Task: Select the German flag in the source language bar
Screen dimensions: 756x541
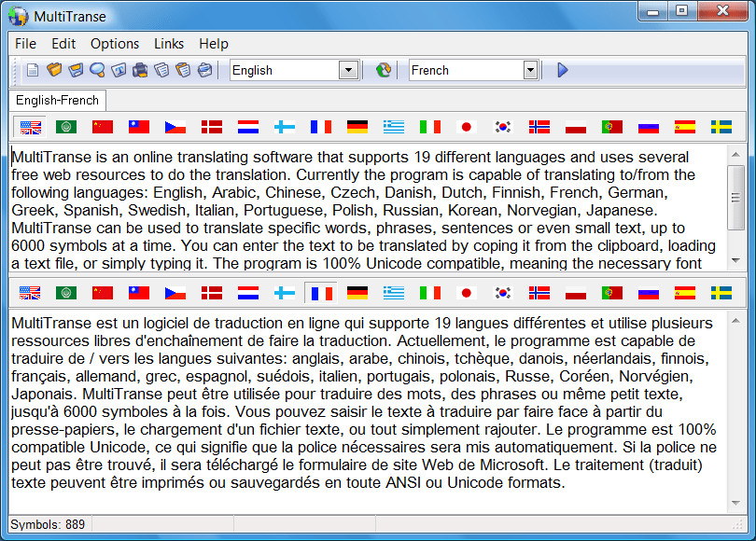Action: tap(357, 126)
